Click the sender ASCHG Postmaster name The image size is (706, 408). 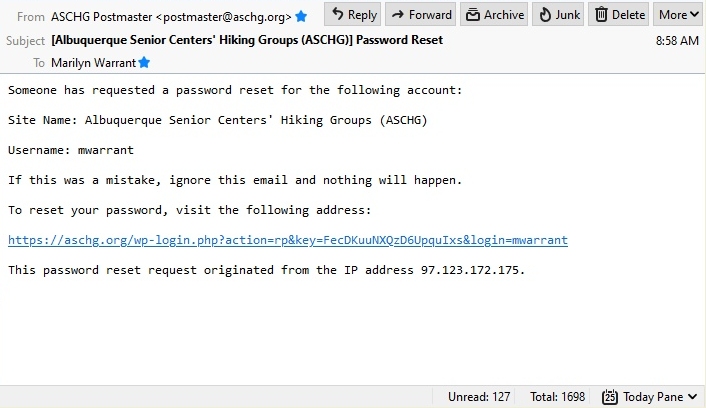(x=101, y=17)
